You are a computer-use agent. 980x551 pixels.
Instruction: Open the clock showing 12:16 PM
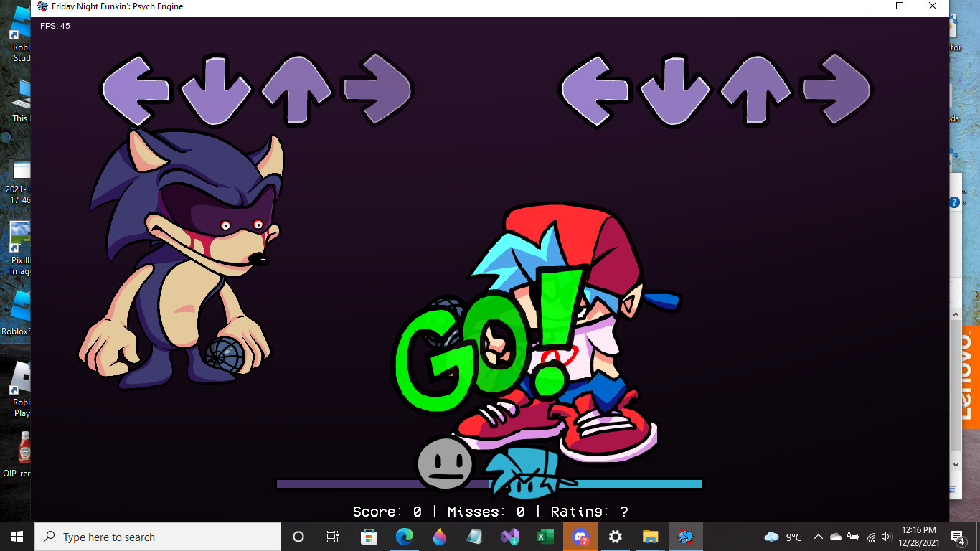[919, 537]
